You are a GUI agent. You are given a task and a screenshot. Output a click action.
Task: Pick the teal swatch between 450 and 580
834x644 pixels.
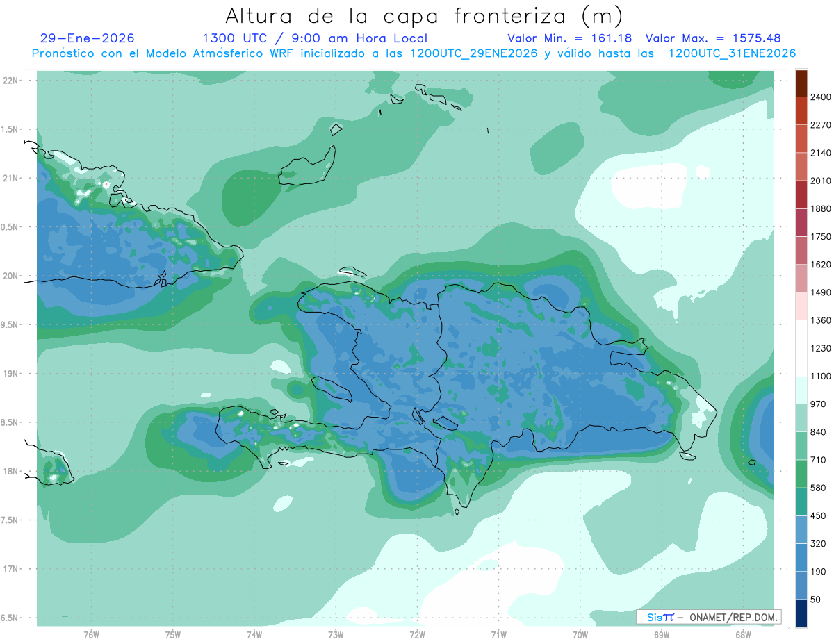801,502
